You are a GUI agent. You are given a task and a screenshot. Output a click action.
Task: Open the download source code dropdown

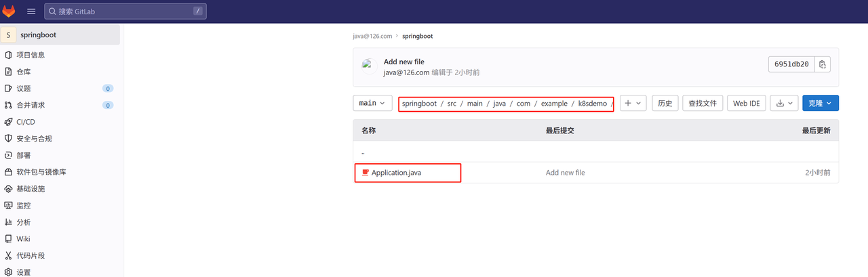[x=784, y=103]
